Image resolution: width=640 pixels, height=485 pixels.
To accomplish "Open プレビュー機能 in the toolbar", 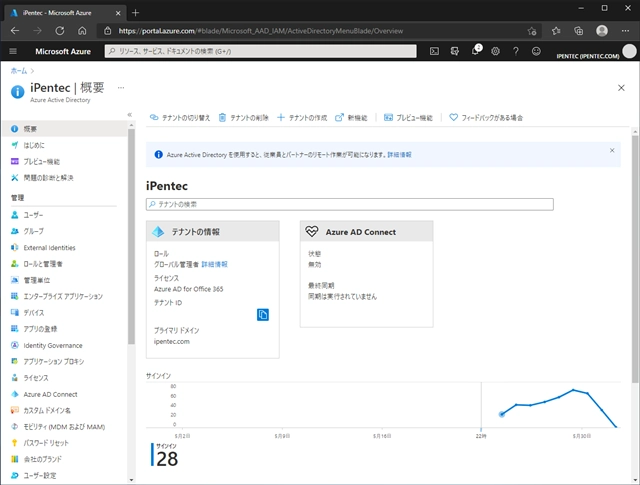I will [x=408, y=118].
